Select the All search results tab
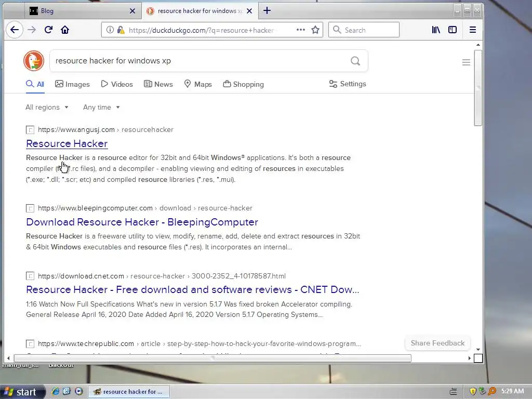 [x=35, y=84]
